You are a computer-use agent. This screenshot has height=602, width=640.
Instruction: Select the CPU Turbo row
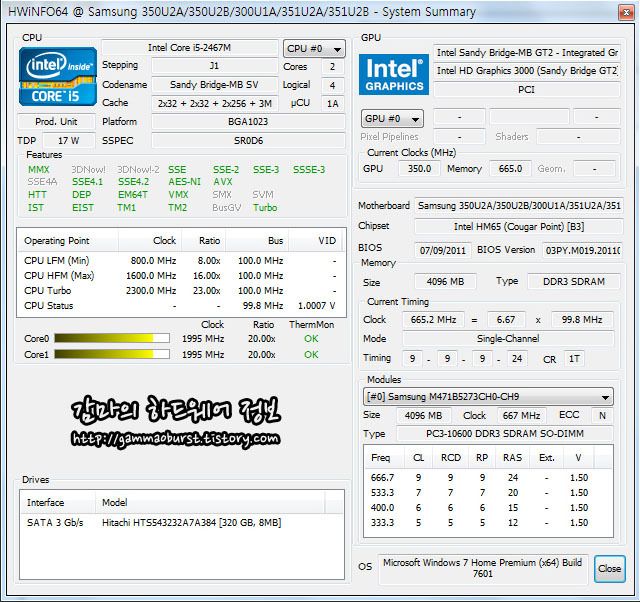[x=181, y=291]
